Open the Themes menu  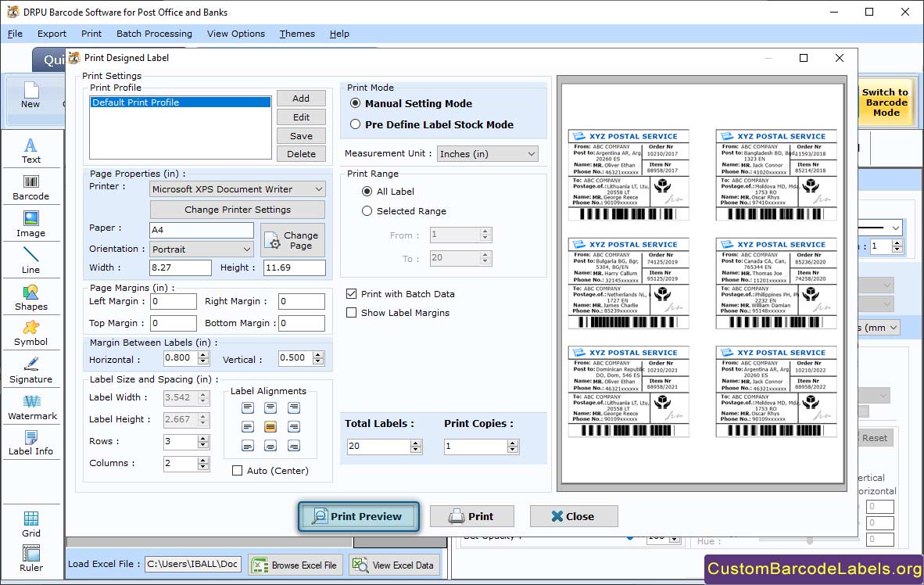(297, 34)
